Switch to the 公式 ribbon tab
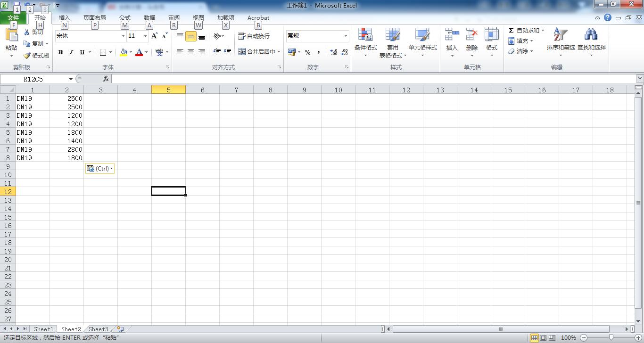This screenshot has width=644, height=343. 125,18
